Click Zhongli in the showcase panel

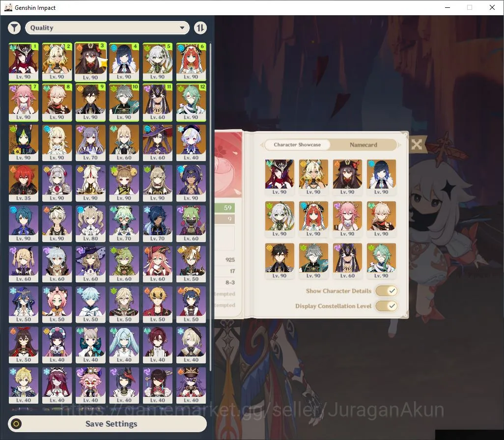[x=280, y=261]
